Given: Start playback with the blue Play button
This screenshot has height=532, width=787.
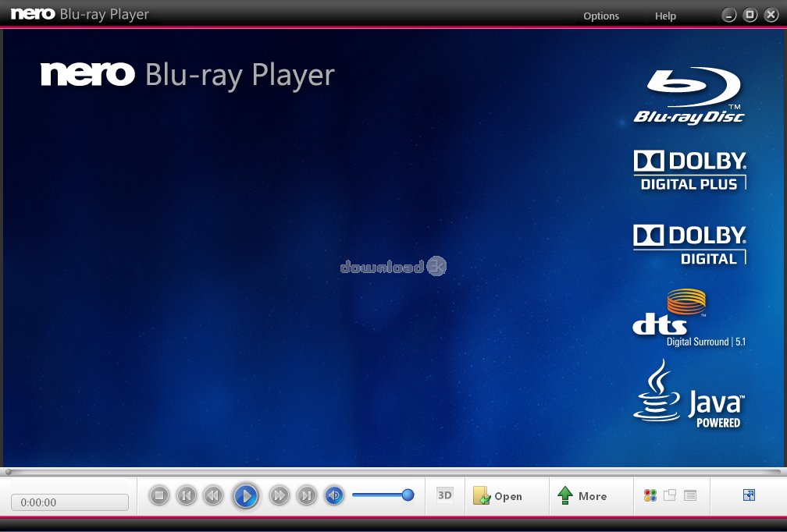Looking at the screenshot, I should pos(246,496).
